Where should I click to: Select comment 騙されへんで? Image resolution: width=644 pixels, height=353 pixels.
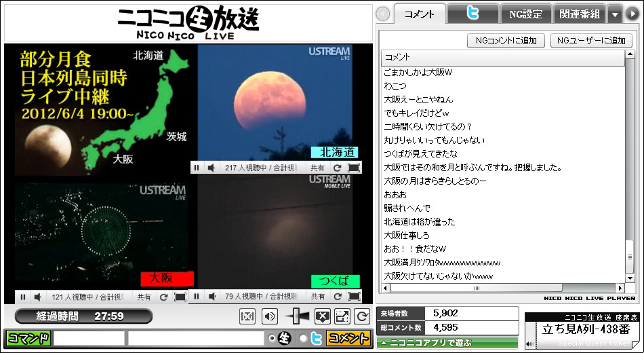click(x=407, y=208)
